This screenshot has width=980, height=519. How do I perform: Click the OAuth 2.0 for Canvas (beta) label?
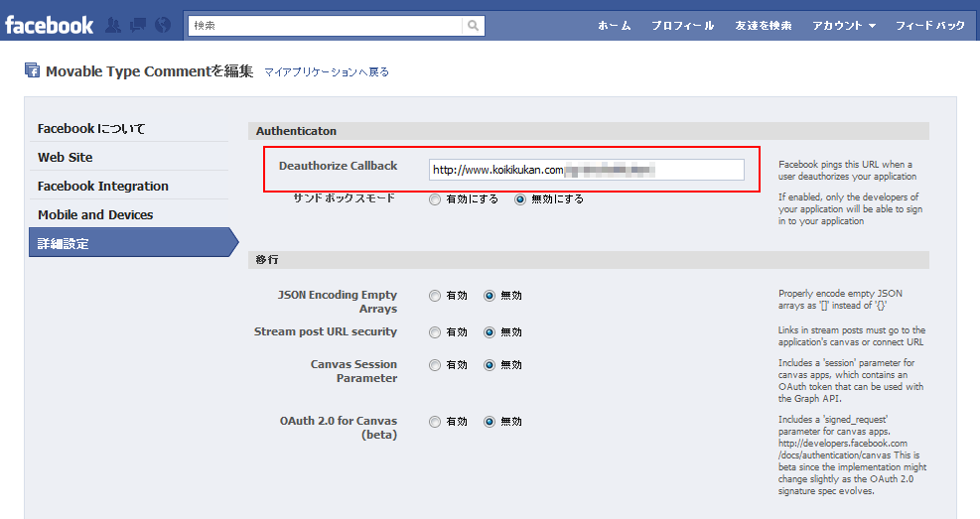[x=339, y=428]
